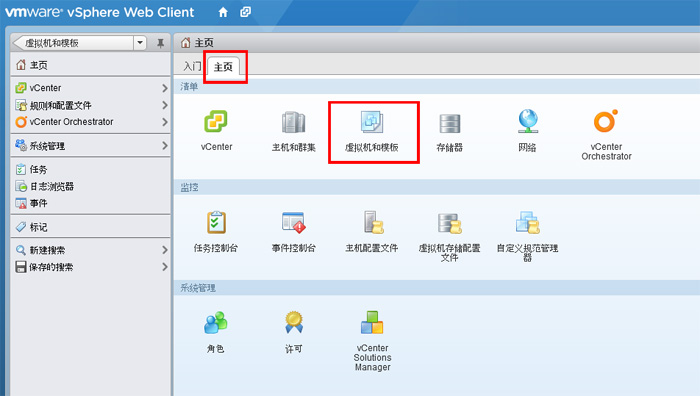Open the Networking (网络) globe icon
The width and height of the screenshot is (700, 396).
(528, 121)
